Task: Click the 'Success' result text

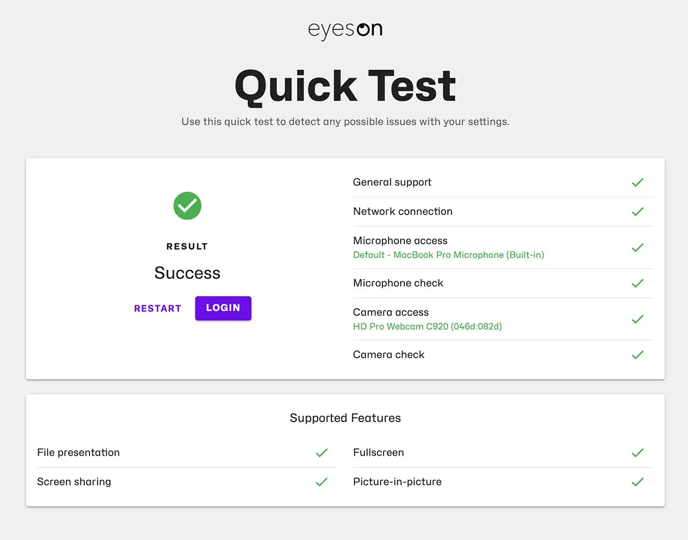Action: (x=187, y=273)
